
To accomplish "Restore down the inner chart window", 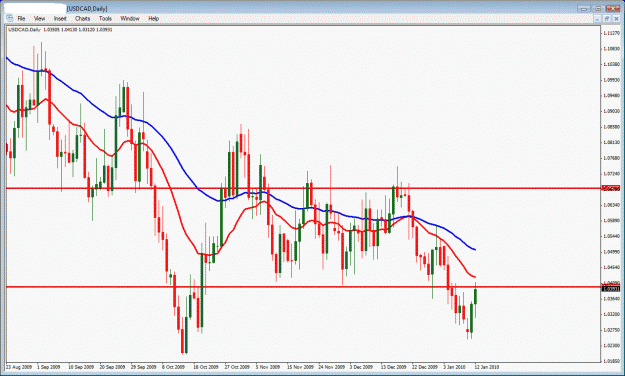I will 607,19.
